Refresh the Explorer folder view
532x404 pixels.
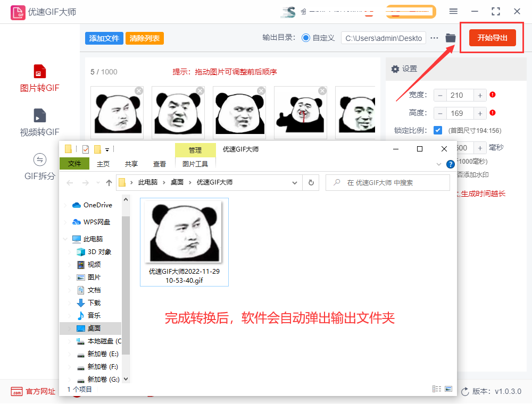click(311, 183)
